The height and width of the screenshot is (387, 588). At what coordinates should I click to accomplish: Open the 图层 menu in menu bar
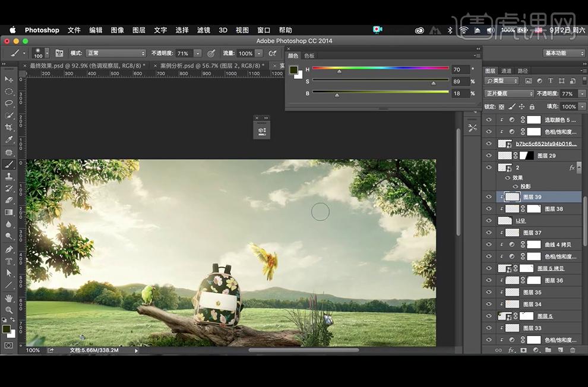pos(139,30)
